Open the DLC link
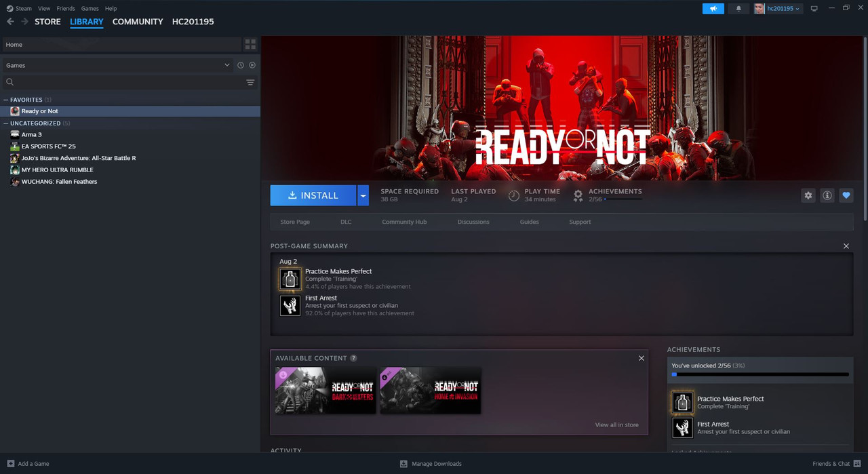868x474 pixels. coord(346,222)
